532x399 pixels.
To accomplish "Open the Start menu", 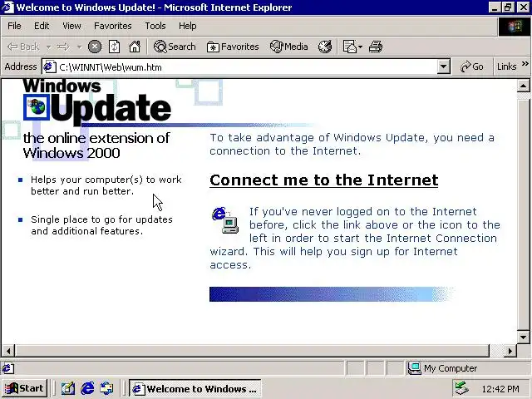I will click(24, 388).
